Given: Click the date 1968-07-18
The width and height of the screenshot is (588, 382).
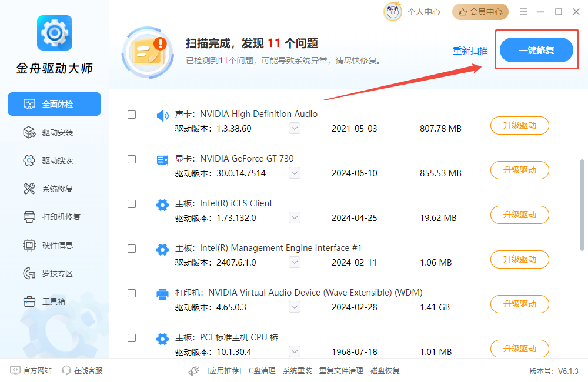Looking at the screenshot, I should point(355,352).
